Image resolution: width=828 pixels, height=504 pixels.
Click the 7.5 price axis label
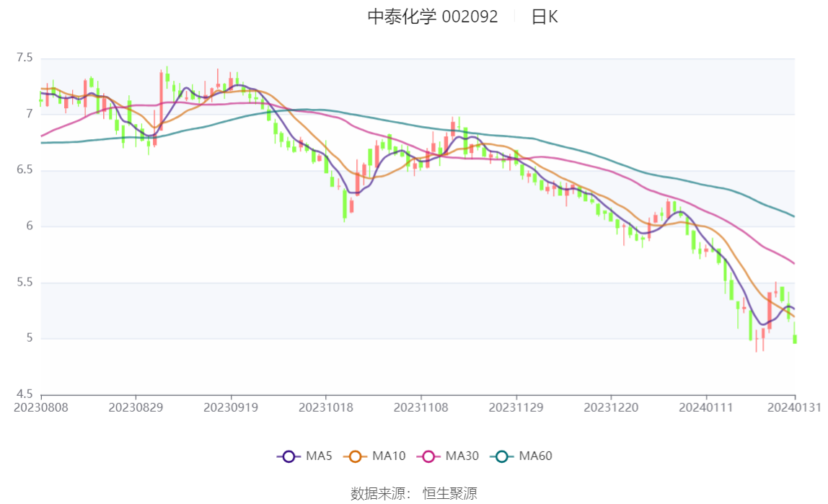point(25,58)
